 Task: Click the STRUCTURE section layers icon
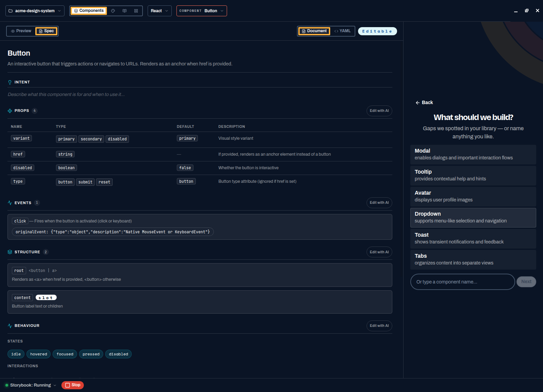(10, 252)
